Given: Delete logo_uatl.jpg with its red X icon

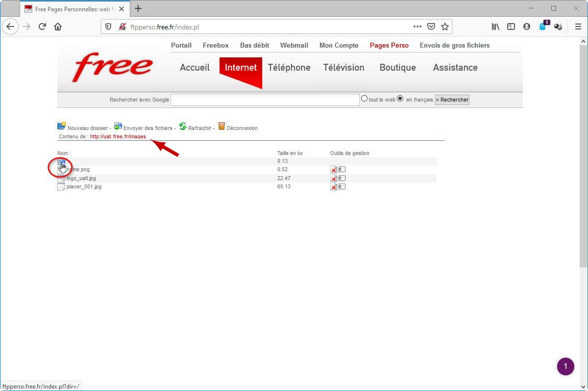Looking at the screenshot, I should 334,179.
